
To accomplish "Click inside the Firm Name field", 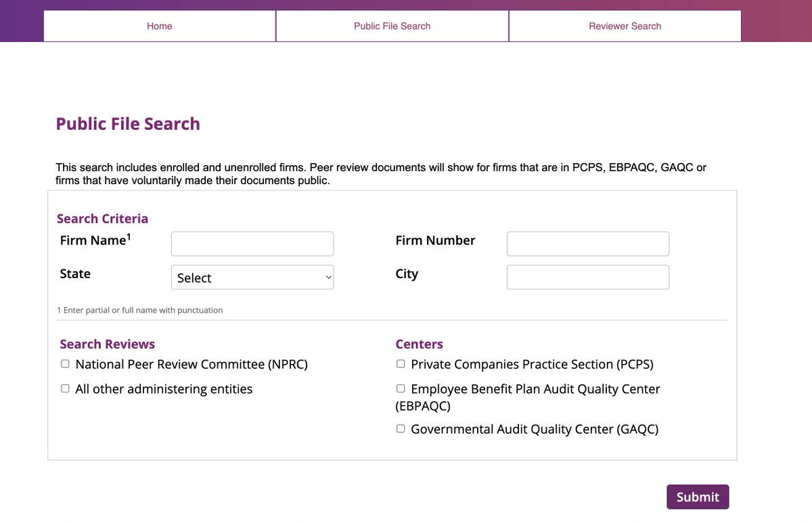I will pyautogui.click(x=252, y=244).
